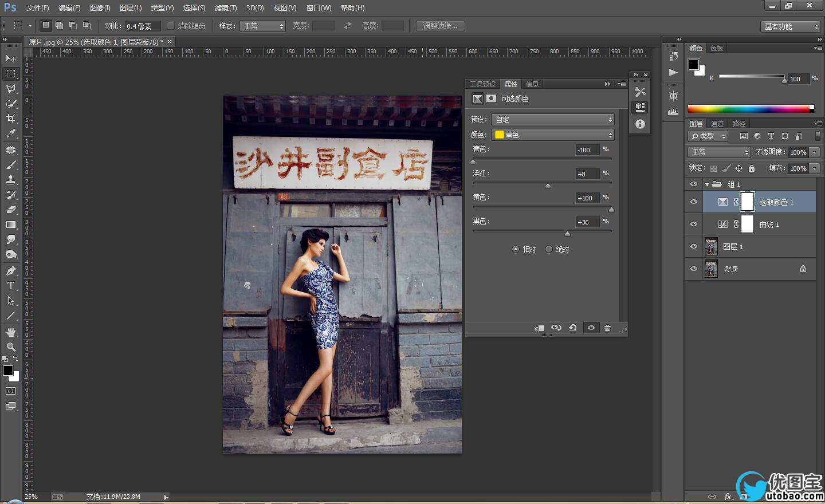Viewport: 825px width, 504px height.
Task: Click the 黑色 value input field
Action: [587, 222]
